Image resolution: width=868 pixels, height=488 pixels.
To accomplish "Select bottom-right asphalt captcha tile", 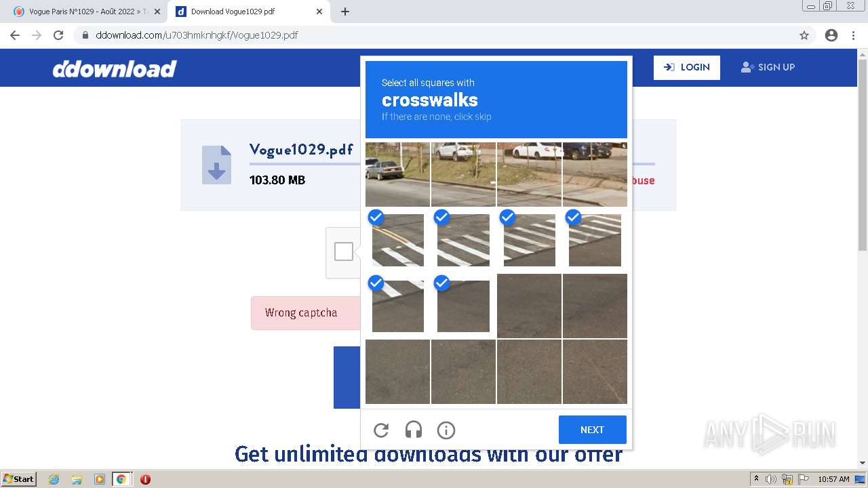I will coord(595,371).
